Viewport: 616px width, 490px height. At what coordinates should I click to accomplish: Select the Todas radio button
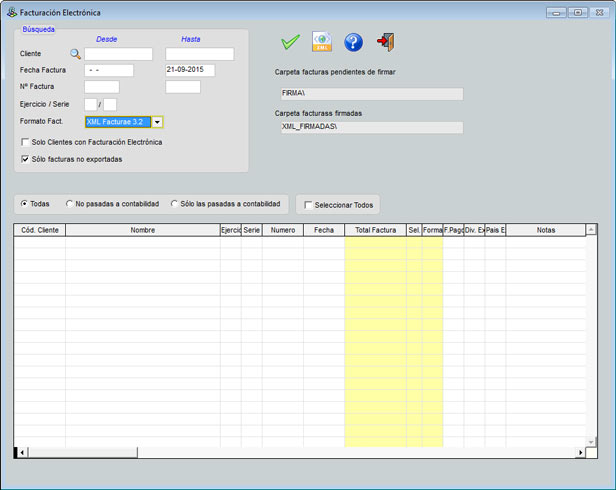point(24,204)
